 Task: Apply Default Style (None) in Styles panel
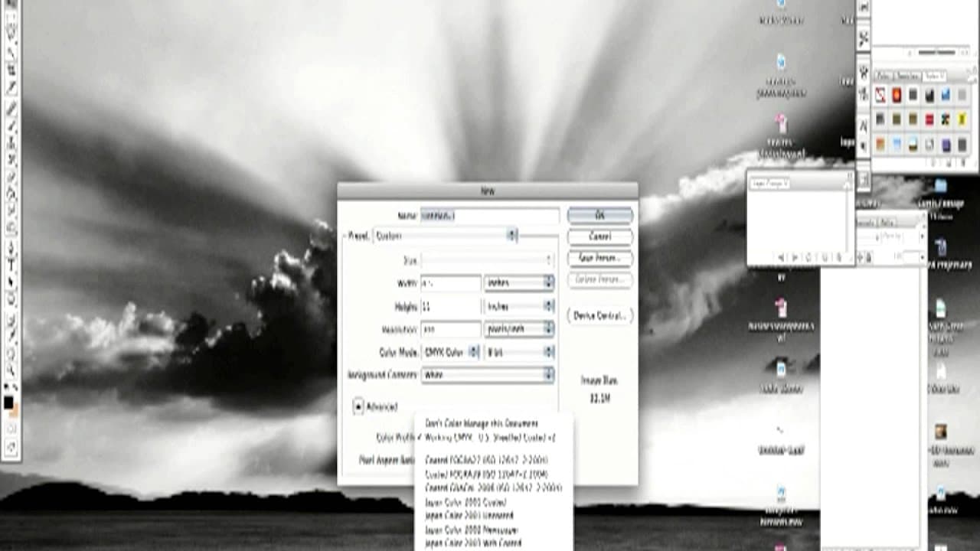click(880, 94)
